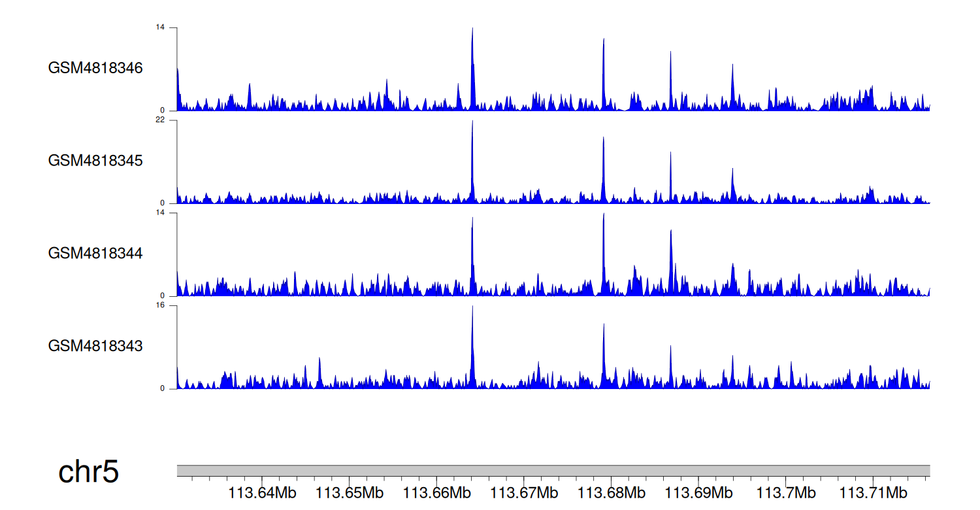Click the y-axis maximum 22 on GSM4818345
This screenshot has width=980, height=510.
tap(160, 120)
